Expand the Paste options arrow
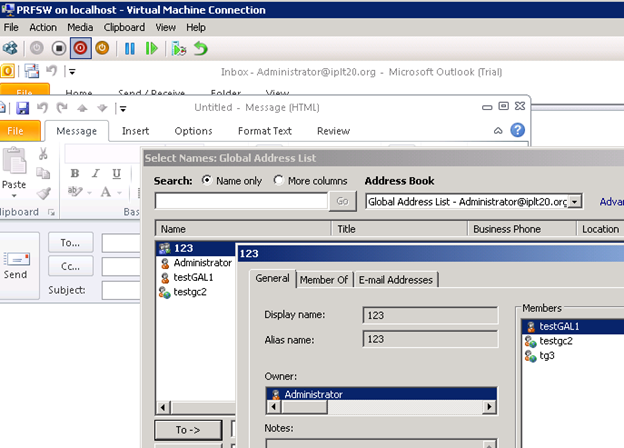The height and width of the screenshot is (448, 624). point(14,195)
